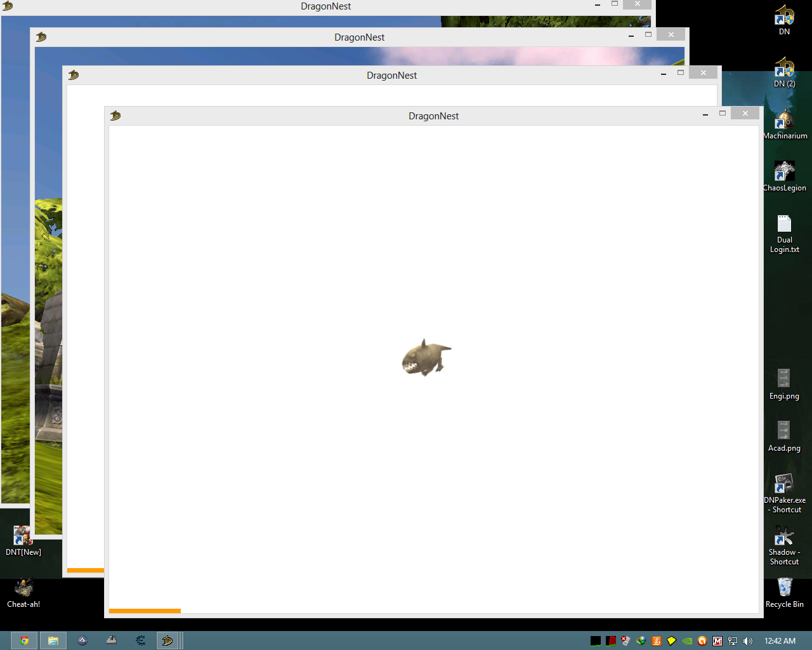Click the first black CPU graph tray icon
This screenshot has width=812, height=650.
tap(596, 641)
